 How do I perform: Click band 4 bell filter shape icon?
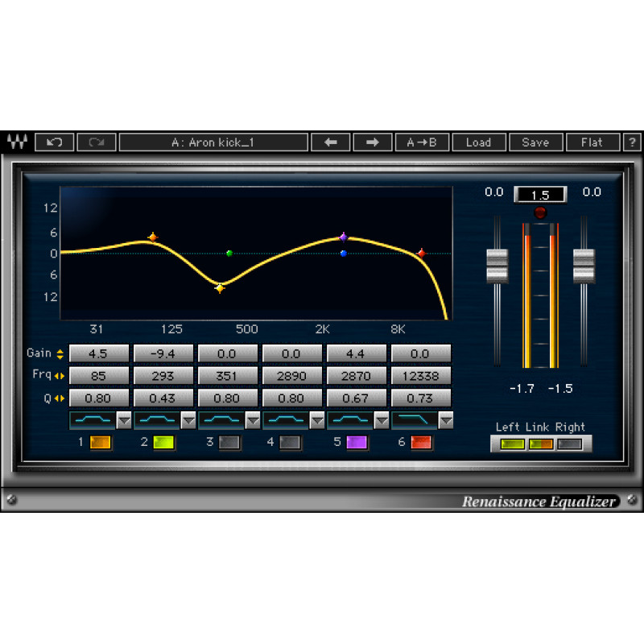tap(287, 419)
